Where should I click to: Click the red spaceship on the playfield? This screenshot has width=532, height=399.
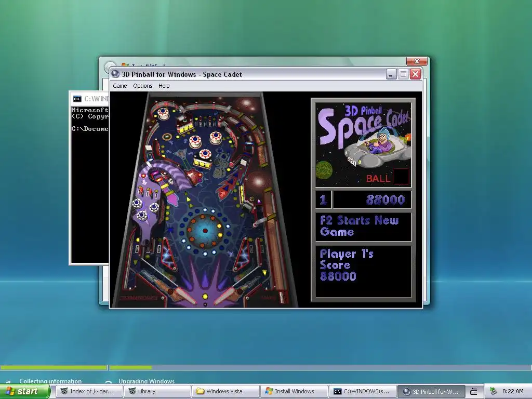point(193,177)
